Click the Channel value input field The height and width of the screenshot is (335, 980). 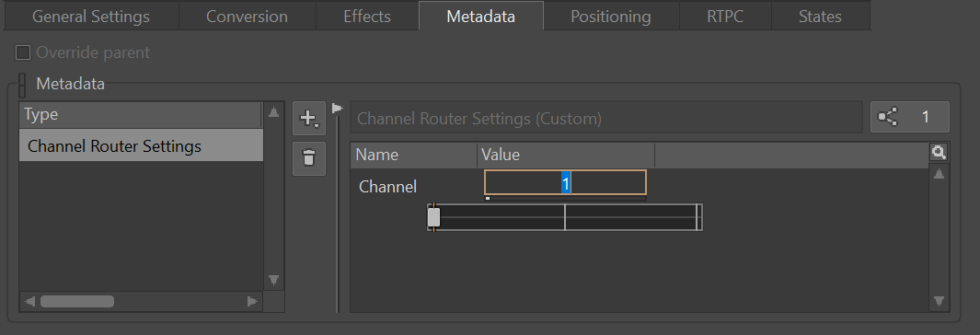[565, 182]
